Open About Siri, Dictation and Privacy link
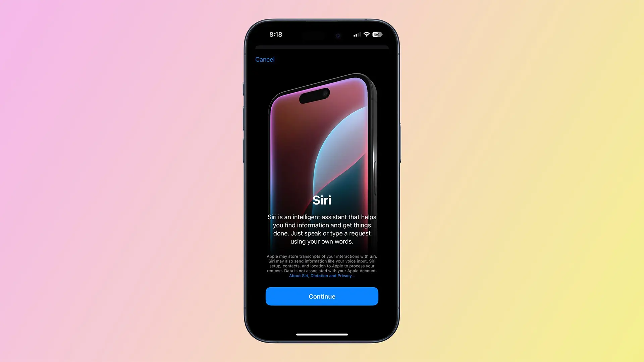Image resolution: width=644 pixels, height=362 pixels. 322,276
